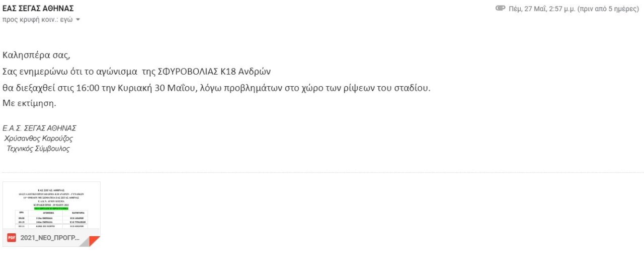Click signature line Ε.Α.Σ. ΣΕΓΑΣ ΑΘΗΝΑΣ
Screen dimensions: 644x272
click(39, 128)
